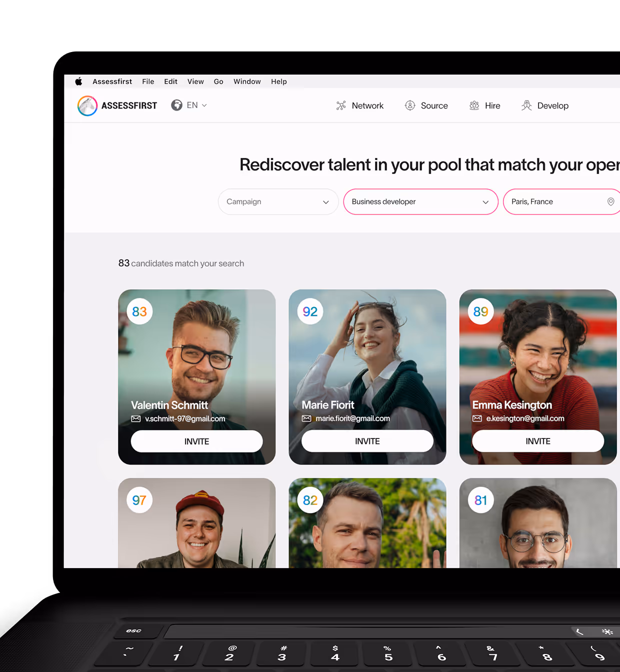Go to the Hire section

[492, 105]
